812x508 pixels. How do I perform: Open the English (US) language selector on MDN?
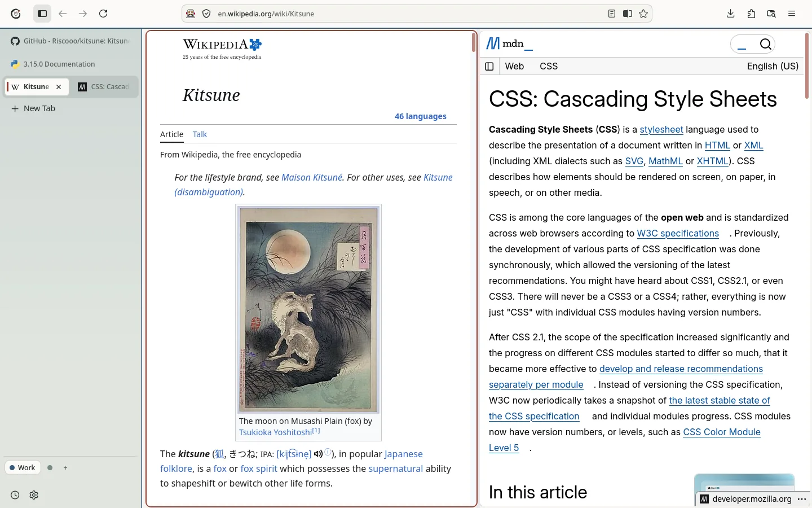tap(773, 67)
